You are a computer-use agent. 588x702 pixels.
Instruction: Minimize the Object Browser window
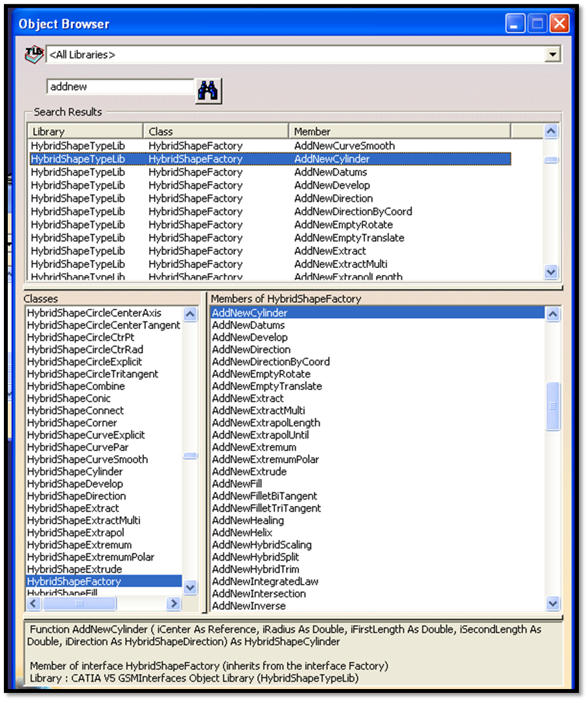515,23
